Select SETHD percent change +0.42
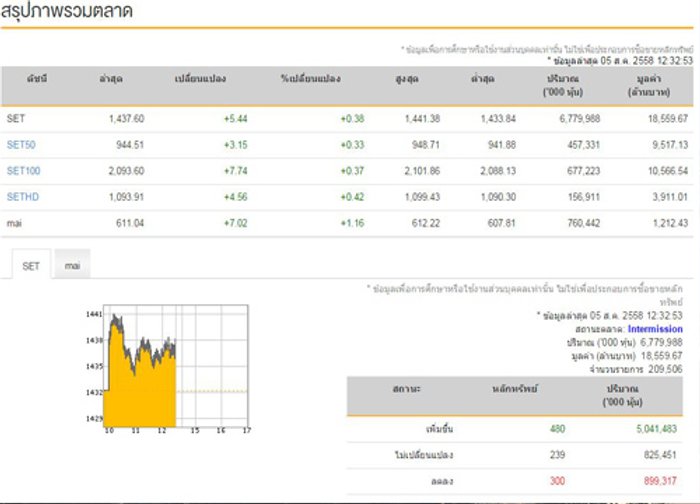700x504 pixels. point(352,197)
